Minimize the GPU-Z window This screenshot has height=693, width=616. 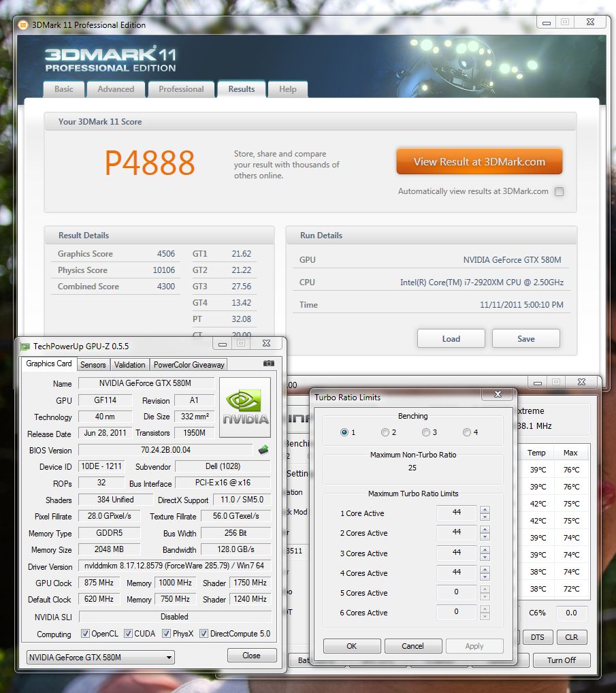tap(223, 343)
